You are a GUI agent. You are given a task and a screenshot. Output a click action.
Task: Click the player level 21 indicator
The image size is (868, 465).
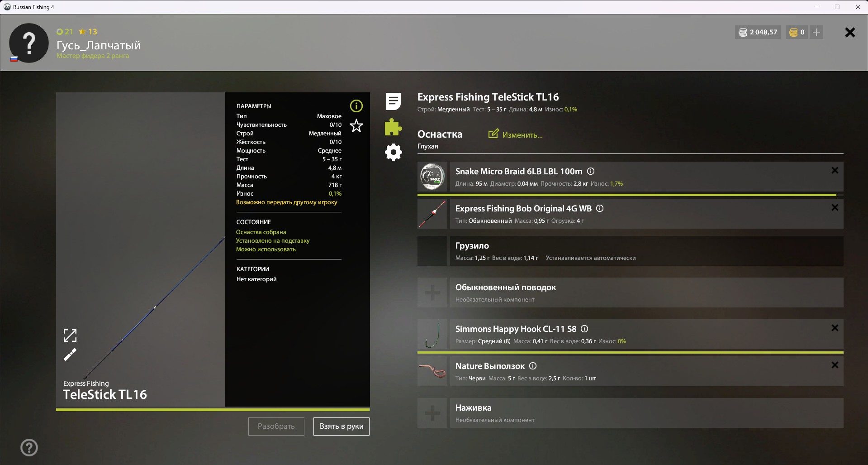click(x=65, y=32)
